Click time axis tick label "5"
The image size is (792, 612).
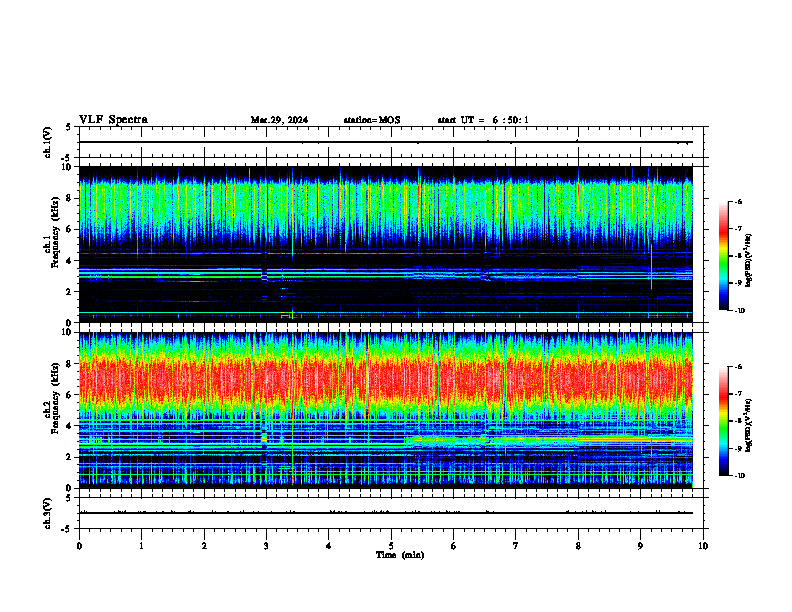391,546
